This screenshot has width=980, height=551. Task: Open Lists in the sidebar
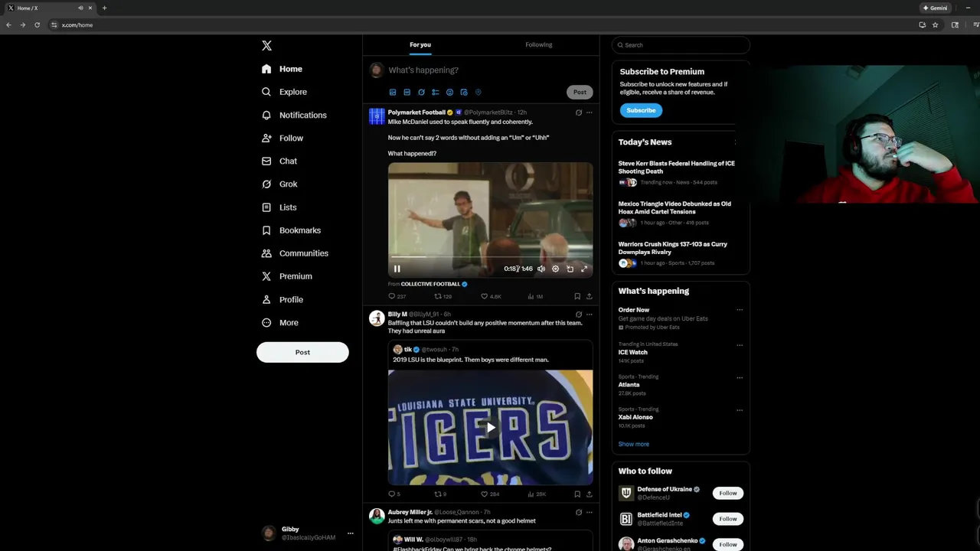[279, 207]
